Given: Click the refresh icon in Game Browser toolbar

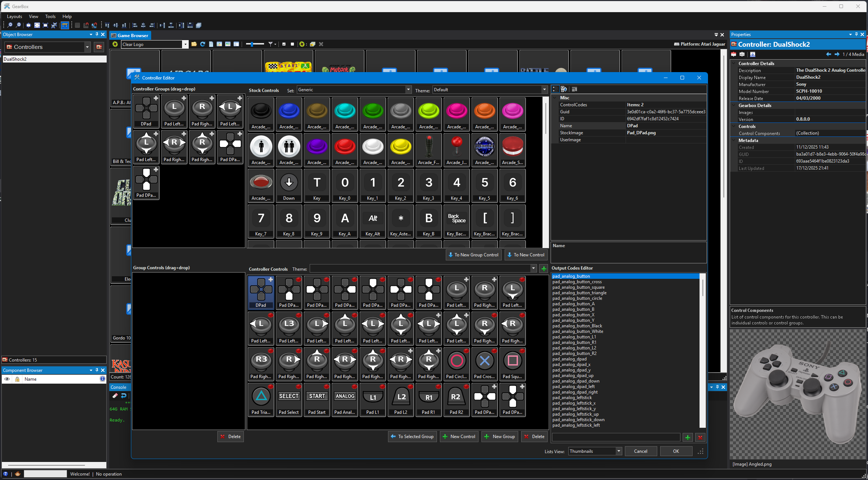Looking at the screenshot, I should click(202, 44).
